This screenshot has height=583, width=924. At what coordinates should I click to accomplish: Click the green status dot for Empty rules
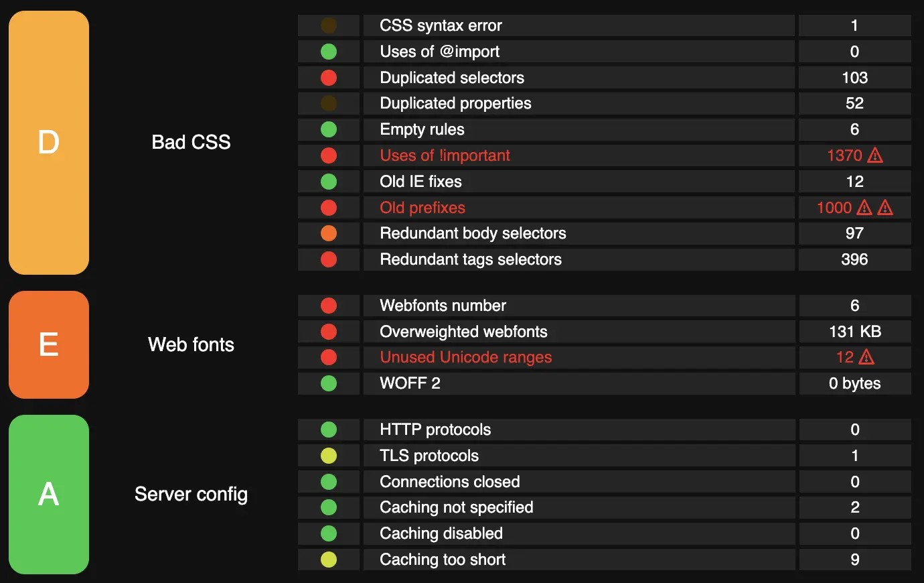(x=329, y=129)
